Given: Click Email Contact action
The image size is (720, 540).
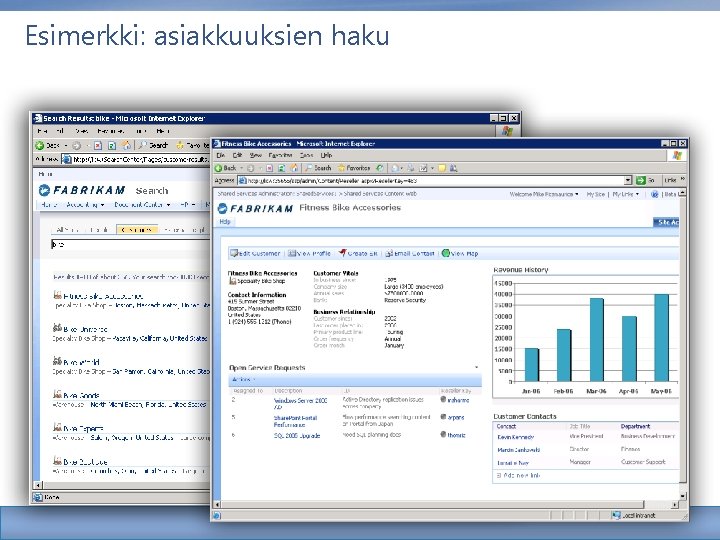Looking at the screenshot, I should click(410, 253).
